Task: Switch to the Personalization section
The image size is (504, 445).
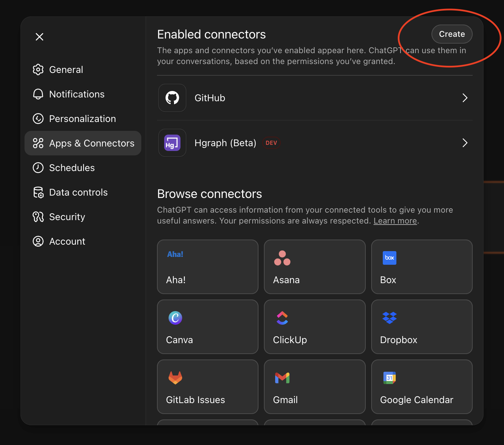Action: coord(82,119)
